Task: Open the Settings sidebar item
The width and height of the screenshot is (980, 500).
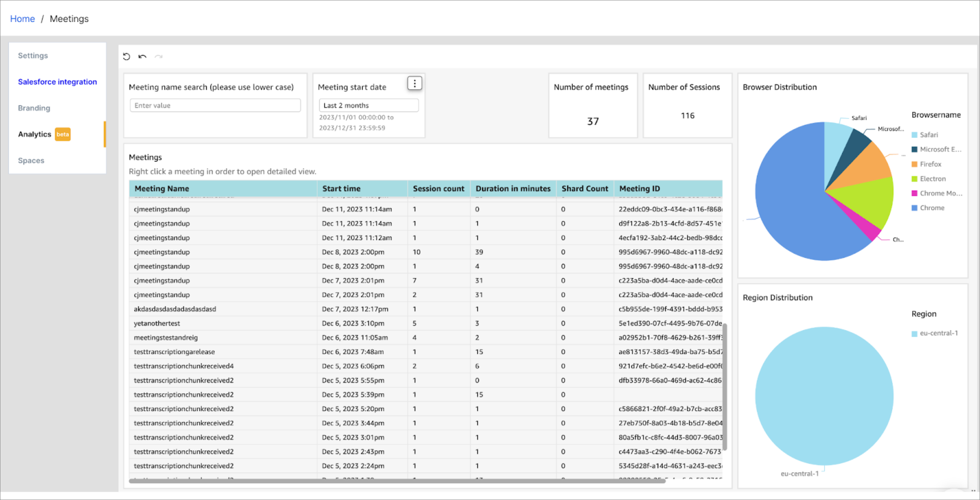Action: click(x=33, y=56)
